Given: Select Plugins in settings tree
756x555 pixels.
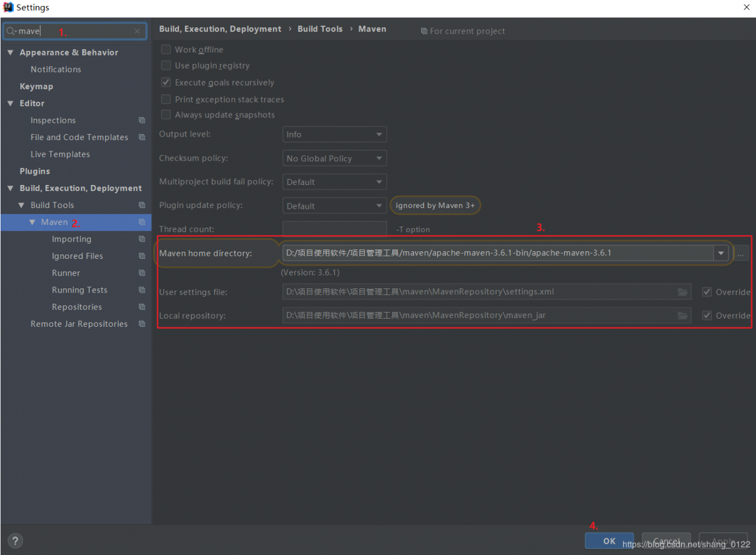Looking at the screenshot, I should coord(35,171).
